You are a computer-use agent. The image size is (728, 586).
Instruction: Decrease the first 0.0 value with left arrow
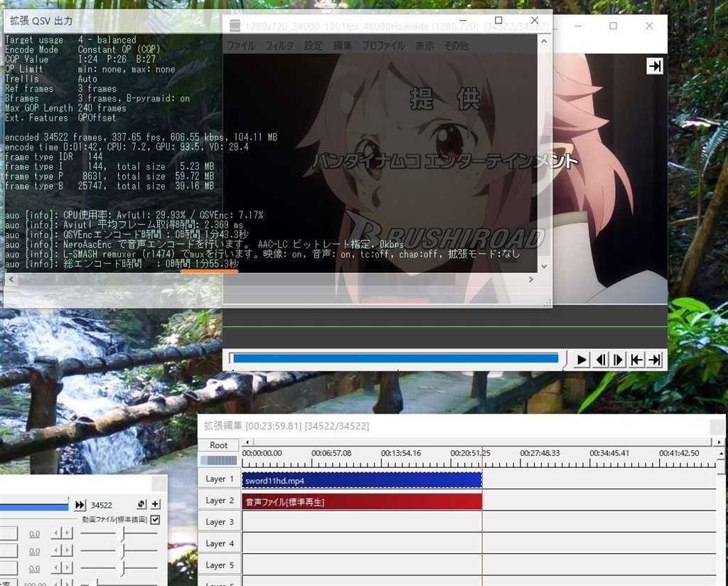click(x=55, y=533)
